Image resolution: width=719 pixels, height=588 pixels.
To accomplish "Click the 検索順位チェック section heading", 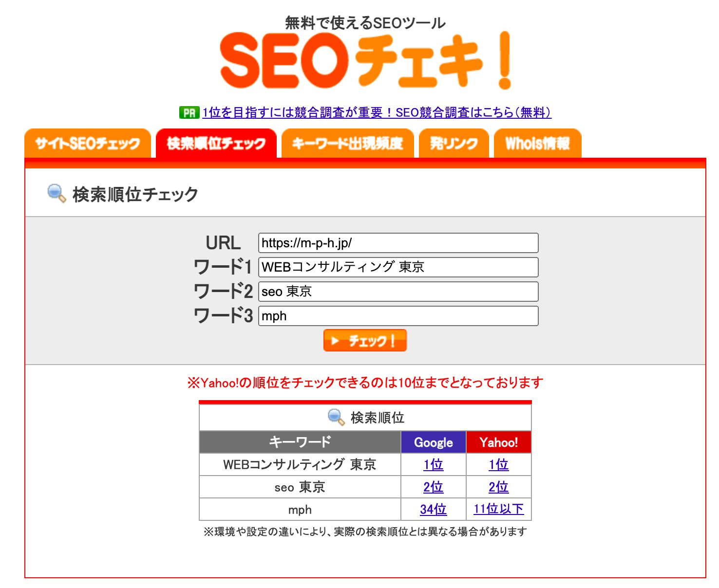I will click(x=135, y=194).
